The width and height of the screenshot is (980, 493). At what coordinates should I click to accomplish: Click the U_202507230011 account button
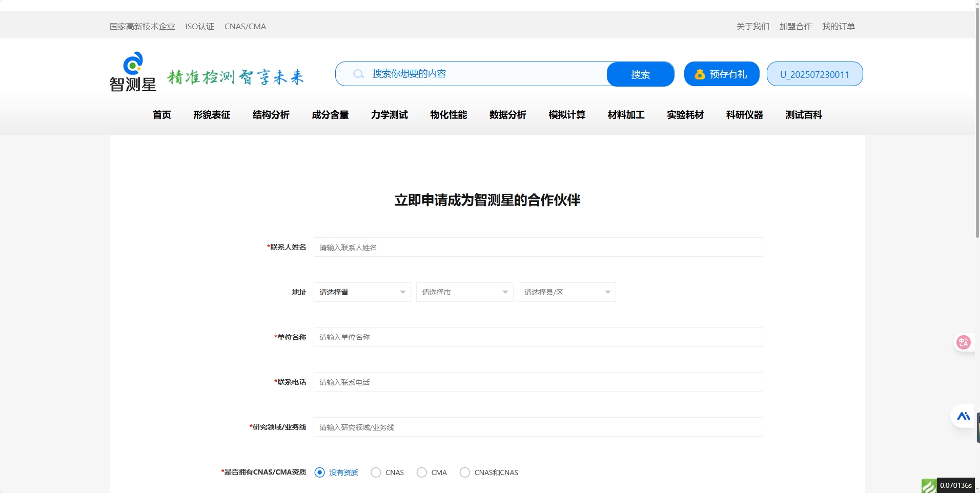(x=814, y=74)
